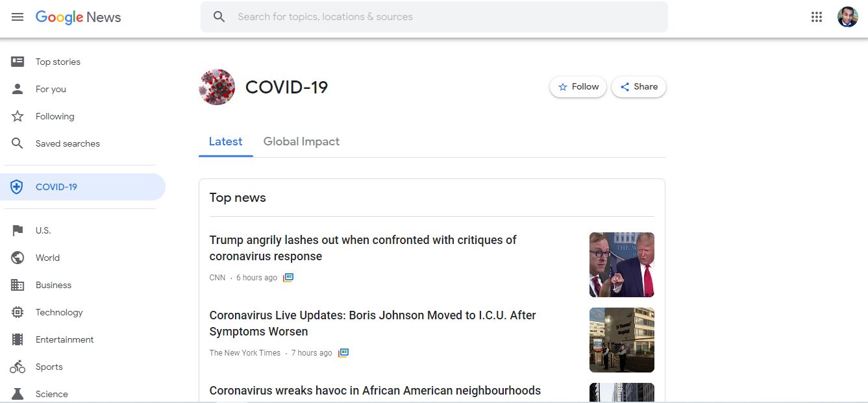Open Boris Johnson Moved to I.C.U. headline

(x=373, y=323)
